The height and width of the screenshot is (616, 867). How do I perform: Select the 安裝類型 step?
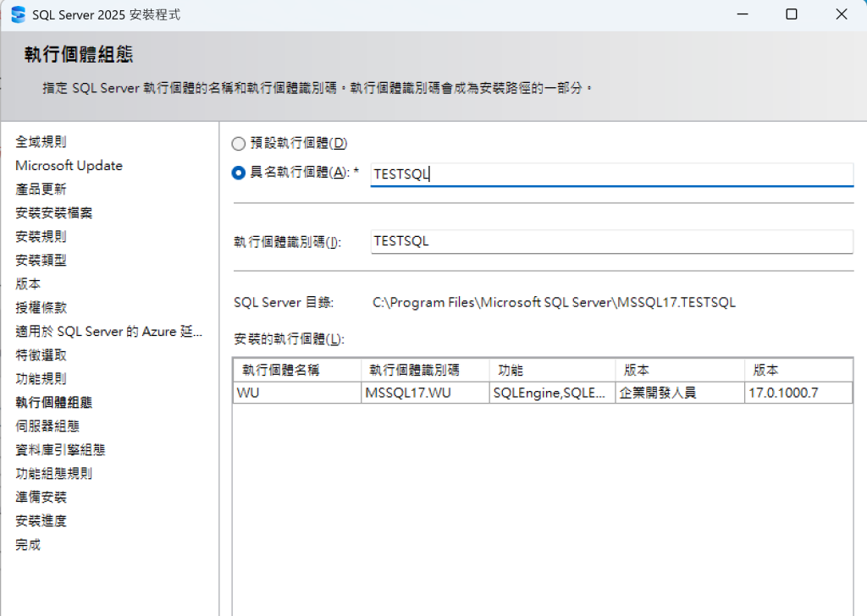[41, 261]
